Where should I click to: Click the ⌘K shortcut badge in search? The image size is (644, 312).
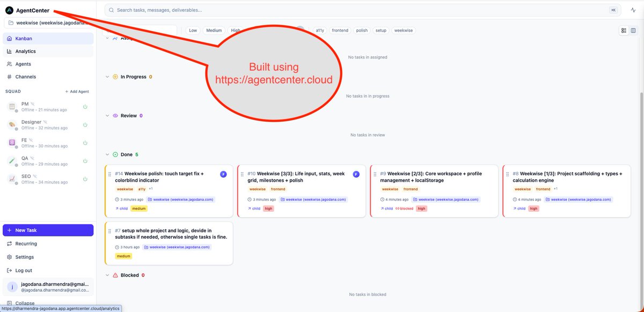pos(613,10)
